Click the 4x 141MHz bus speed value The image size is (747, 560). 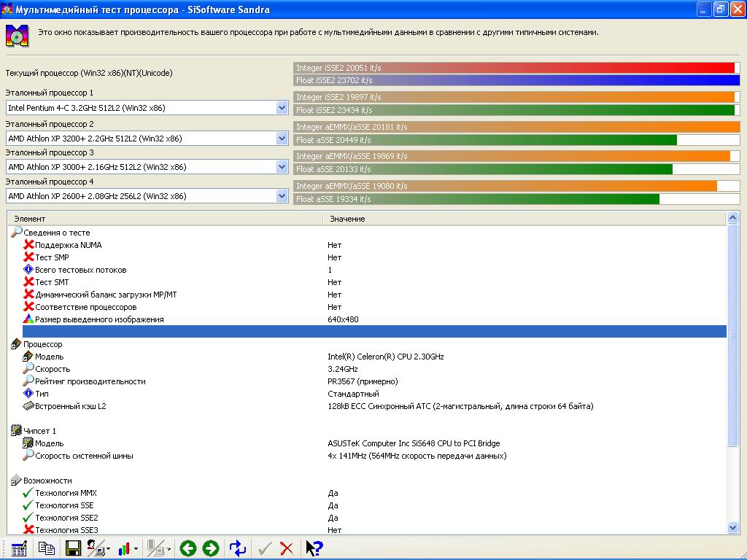[417, 455]
